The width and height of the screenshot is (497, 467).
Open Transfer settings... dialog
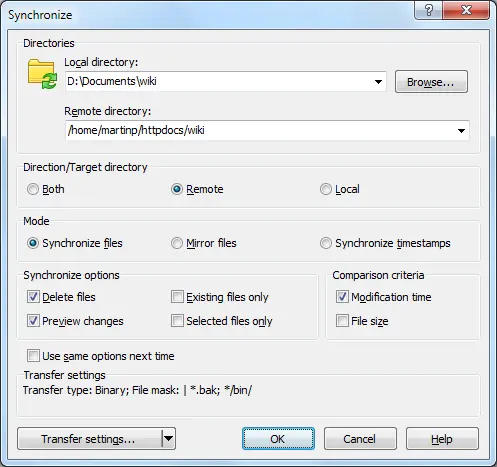pyautogui.click(x=89, y=439)
